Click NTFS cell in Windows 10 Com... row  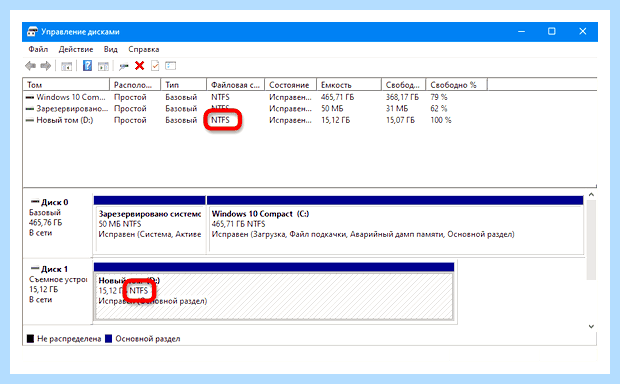tap(220, 97)
